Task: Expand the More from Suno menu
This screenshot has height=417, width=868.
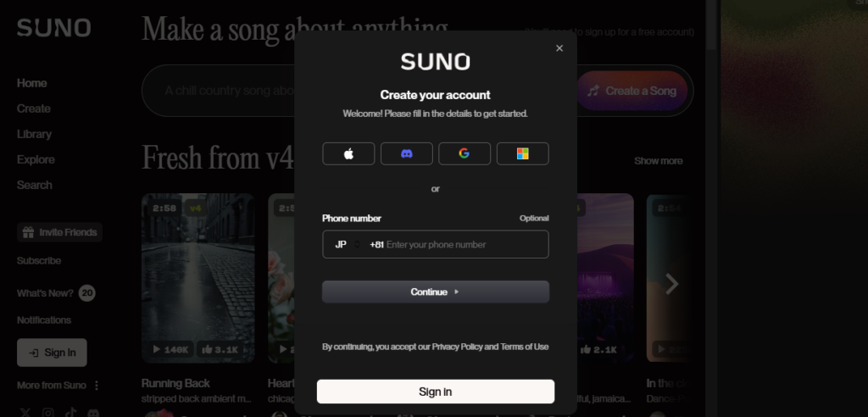Action: click(x=96, y=386)
